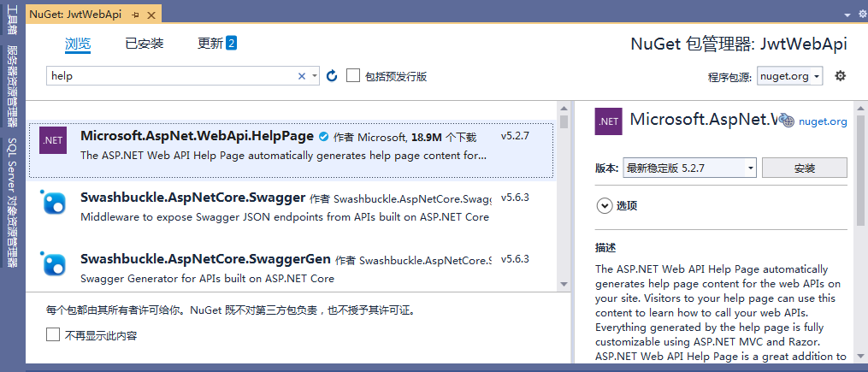
Task: Open the version dropdown showing 5.2.7
Action: tap(689, 168)
